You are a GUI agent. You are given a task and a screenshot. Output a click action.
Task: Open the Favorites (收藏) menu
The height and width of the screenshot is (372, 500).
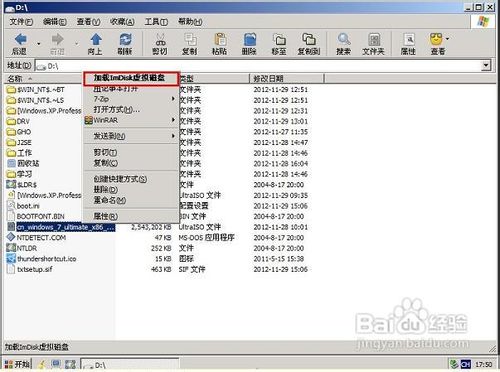click(122, 22)
